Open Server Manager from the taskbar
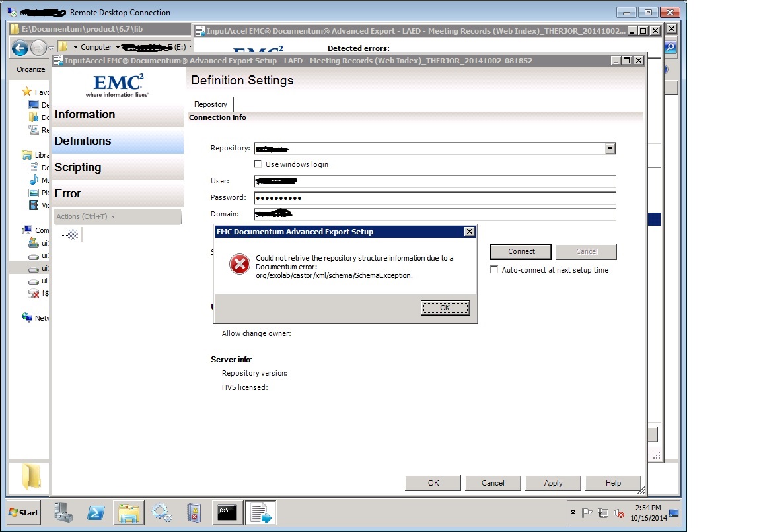 (x=63, y=513)
